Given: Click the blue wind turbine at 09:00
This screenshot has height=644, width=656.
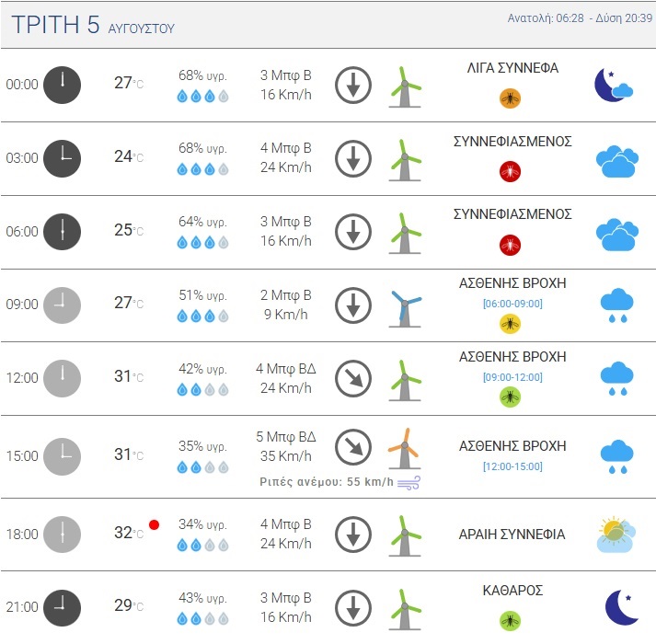Looking at the screenshot, I should 405,308.
